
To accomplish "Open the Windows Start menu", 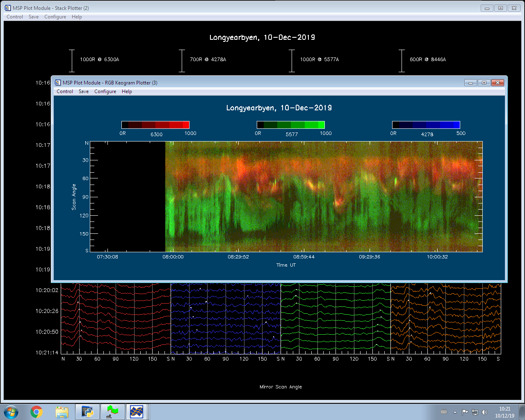I will tap(11, 412).
